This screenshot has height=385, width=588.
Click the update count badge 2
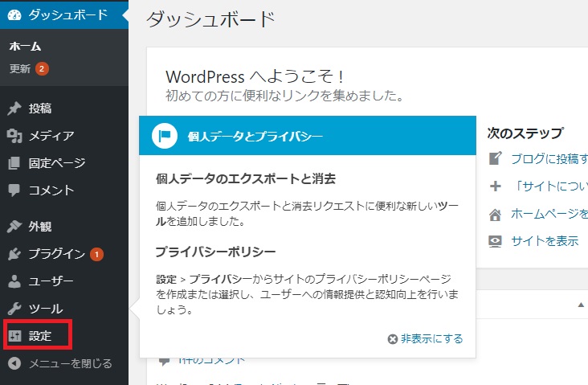pyautogui.click(x=42, y=68)
